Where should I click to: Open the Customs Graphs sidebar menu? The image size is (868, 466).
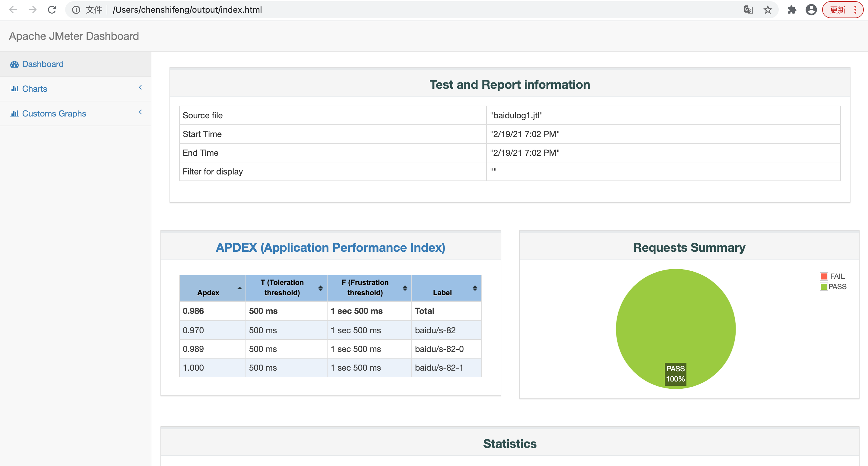(x=75, y=114)
